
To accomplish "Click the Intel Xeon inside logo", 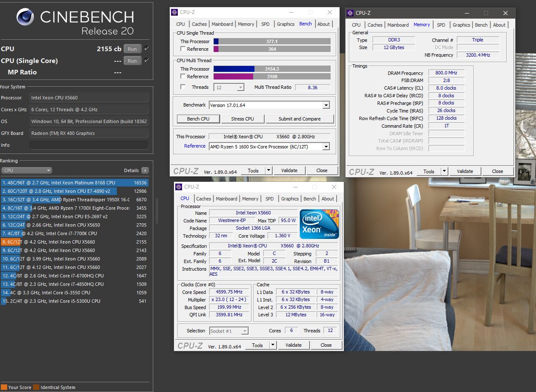I will pyautogui.click(x=320, y=224).
